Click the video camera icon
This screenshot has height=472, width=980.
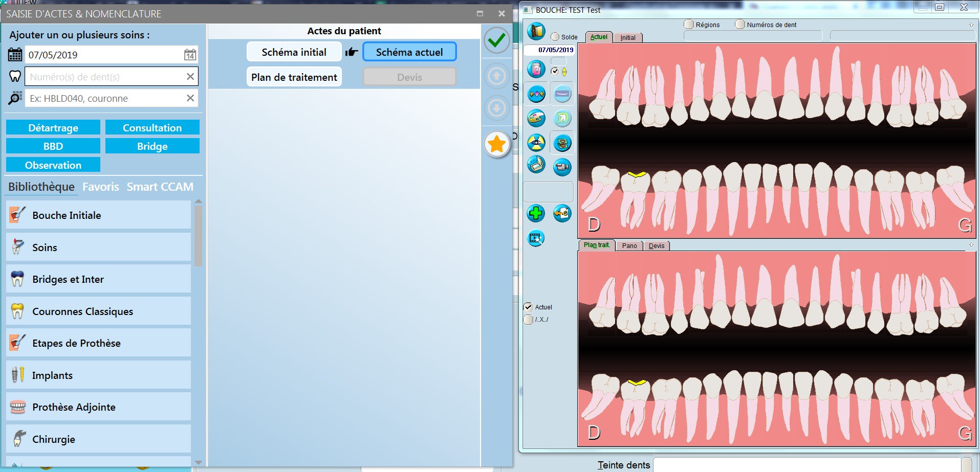coord(562,167)
